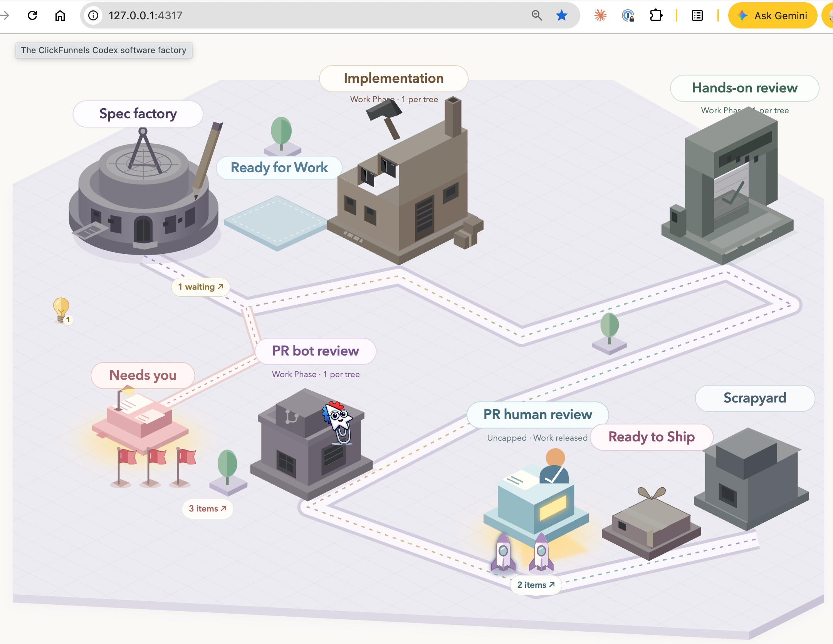This screenshot has width=833, height=644.
Task: Click the Scrapyard furnace building
Action: (x=751, y=480)
